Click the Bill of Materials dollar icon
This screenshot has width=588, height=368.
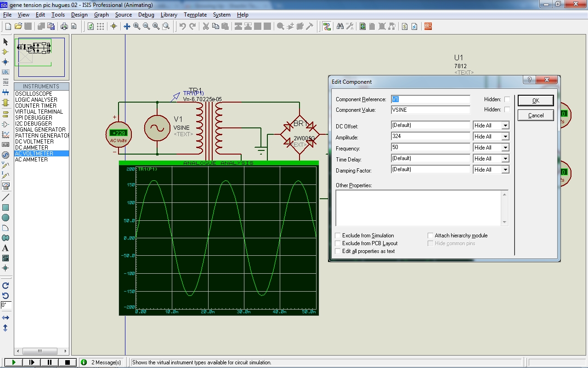point(404,26)
